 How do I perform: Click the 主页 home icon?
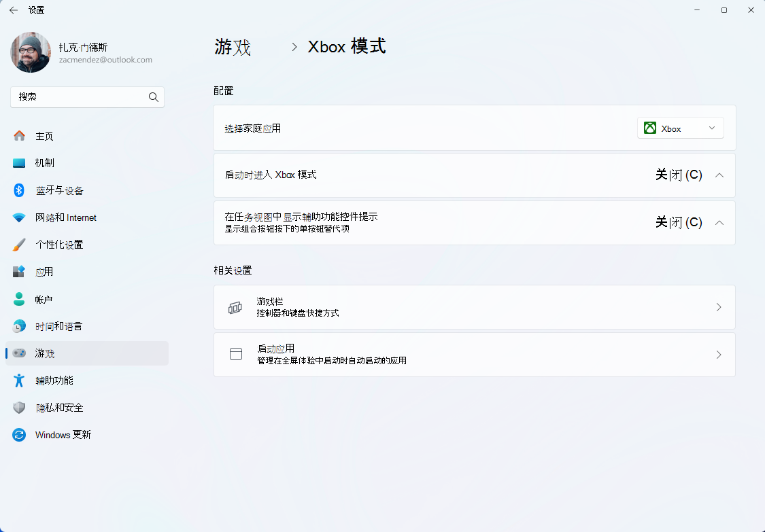point(19,136)
